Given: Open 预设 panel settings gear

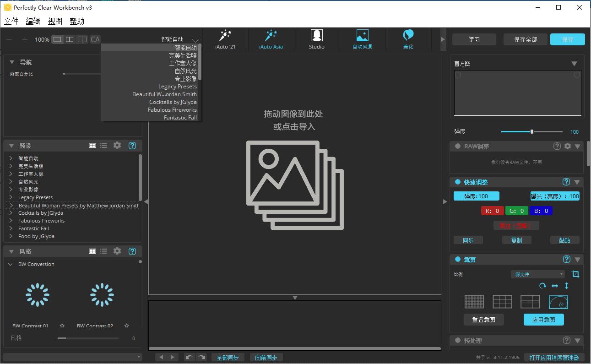Looking at the screenshot, I should click(x=117, y=145).
